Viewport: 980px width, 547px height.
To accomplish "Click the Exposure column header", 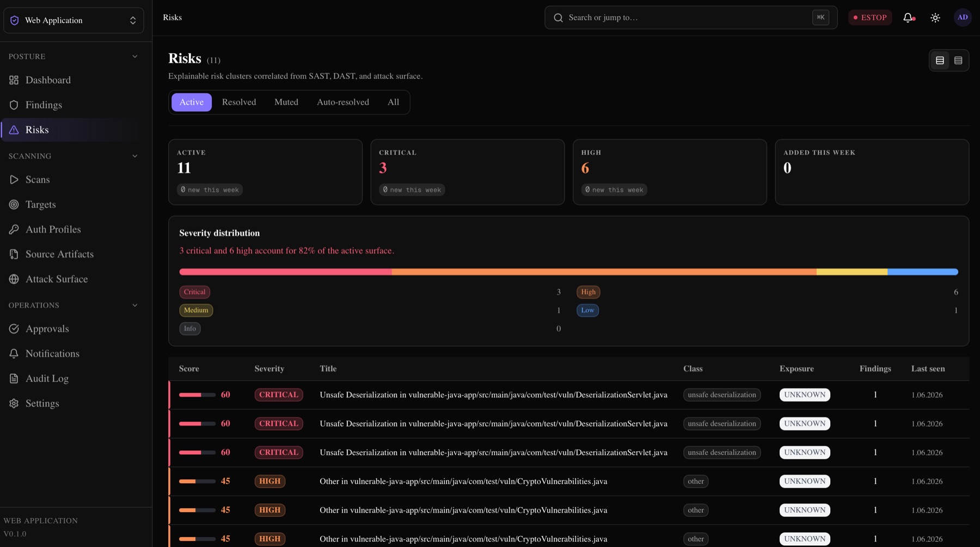I will tap(797, 369).
